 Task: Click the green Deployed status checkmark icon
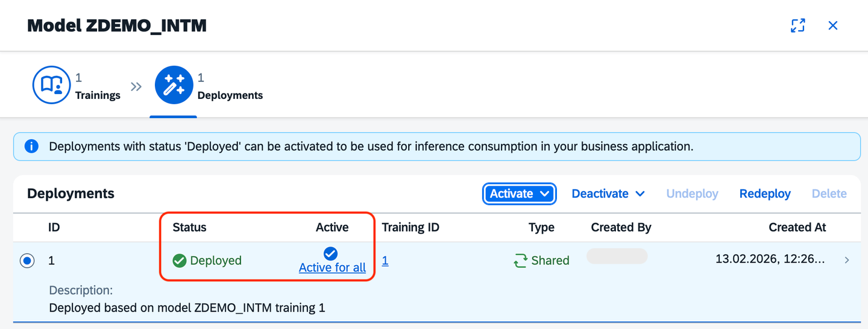point(179,260)
